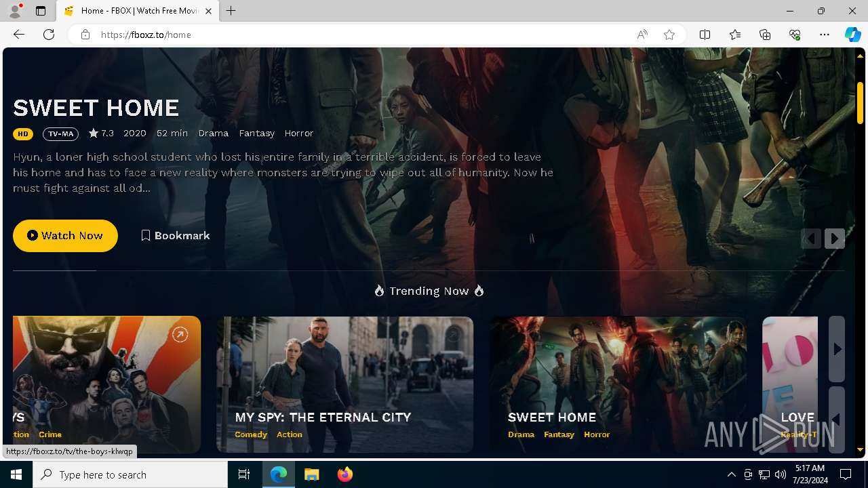Show hidden tray icons chevron
868x488 pixels.
(731, 474)
